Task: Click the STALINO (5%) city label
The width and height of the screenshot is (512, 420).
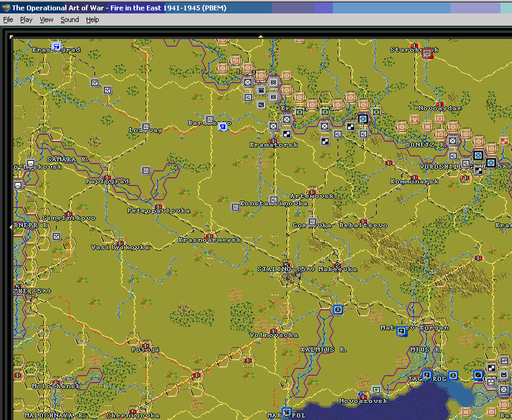Action: (x=286, y=269)
